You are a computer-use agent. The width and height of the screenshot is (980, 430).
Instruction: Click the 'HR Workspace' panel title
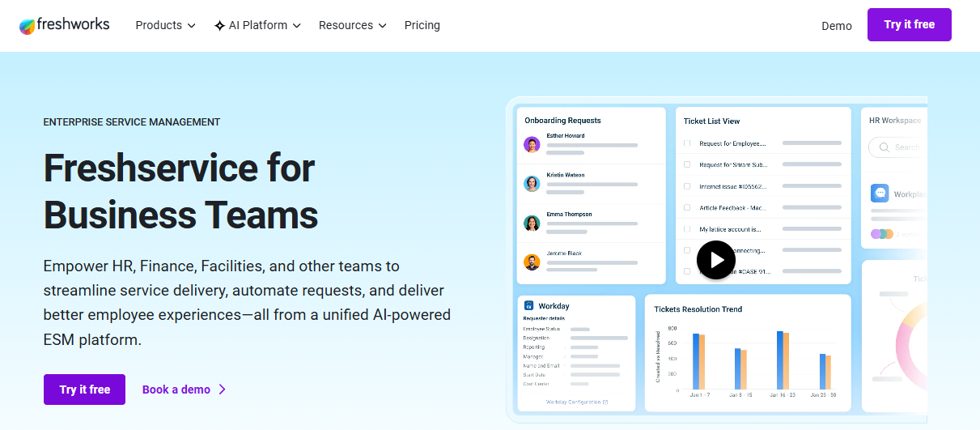pyautogui.click(x=895, y=121)
